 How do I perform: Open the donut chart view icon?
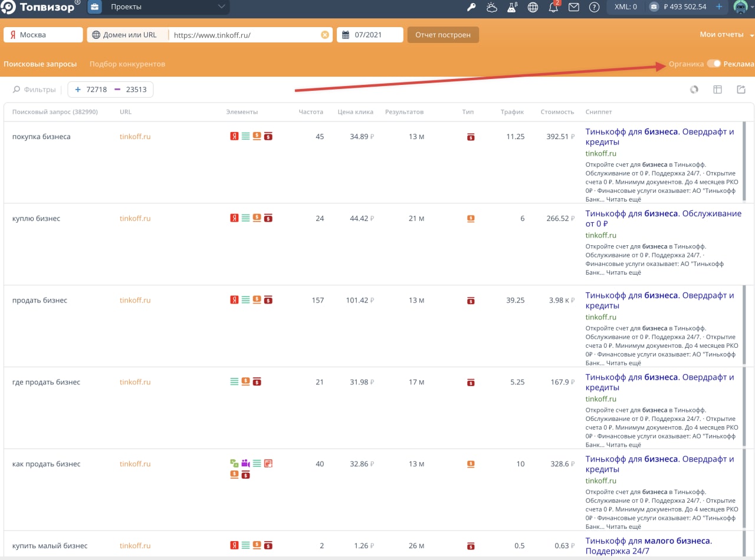point(694,90)
